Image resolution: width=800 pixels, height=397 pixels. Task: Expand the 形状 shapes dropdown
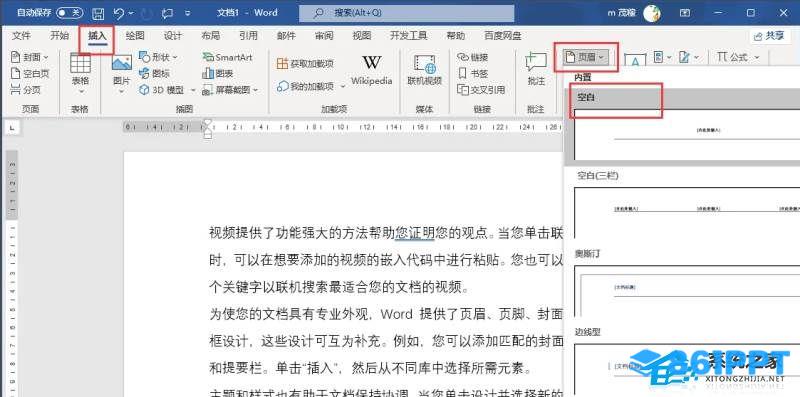coord(158,57)
